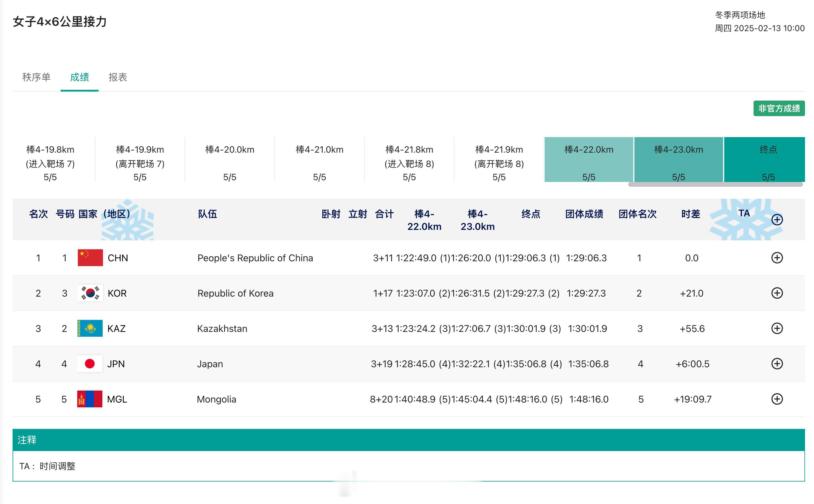Click the 团体名次 column header
This screenshot has width=814, height=504.
click(637, 214)
